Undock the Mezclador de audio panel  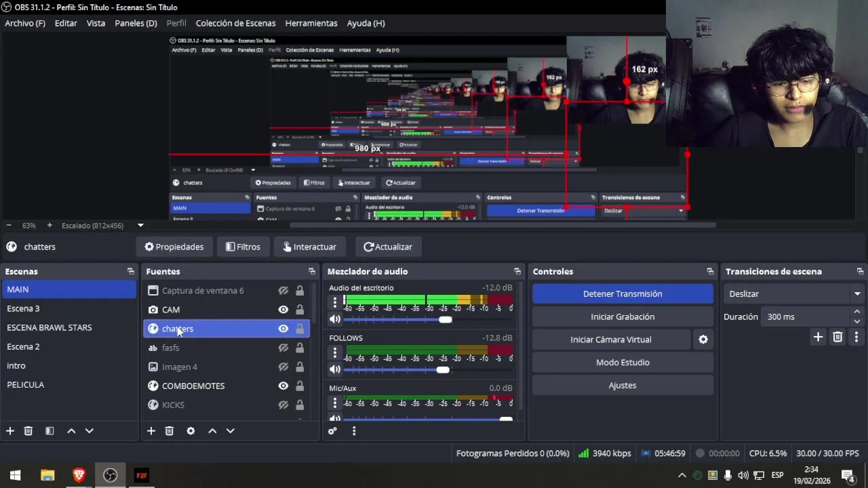click(x=517, y=271)
